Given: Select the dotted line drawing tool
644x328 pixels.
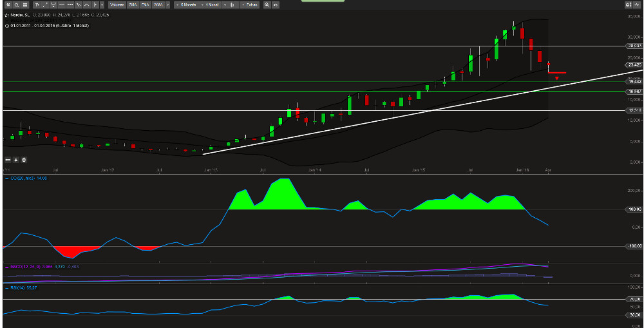Looking at the screenshot, I should [x=70, y=5].
